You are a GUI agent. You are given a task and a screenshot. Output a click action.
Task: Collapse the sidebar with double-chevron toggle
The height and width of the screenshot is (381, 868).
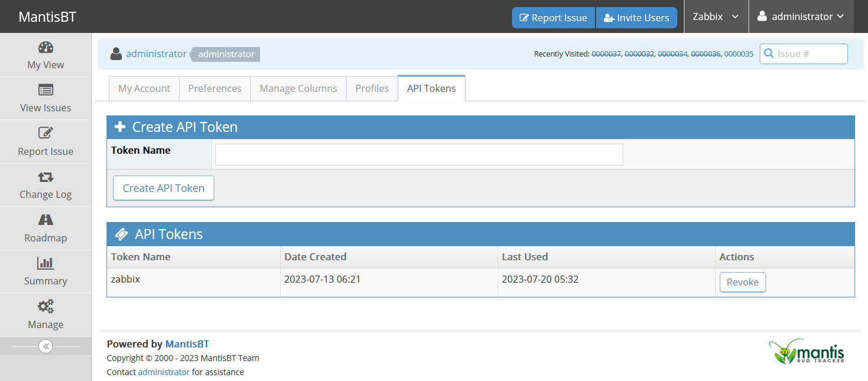[45, 346]
